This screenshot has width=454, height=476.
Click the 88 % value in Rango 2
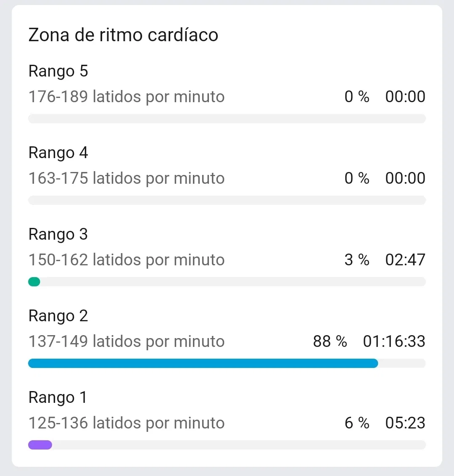pos(330,341)
